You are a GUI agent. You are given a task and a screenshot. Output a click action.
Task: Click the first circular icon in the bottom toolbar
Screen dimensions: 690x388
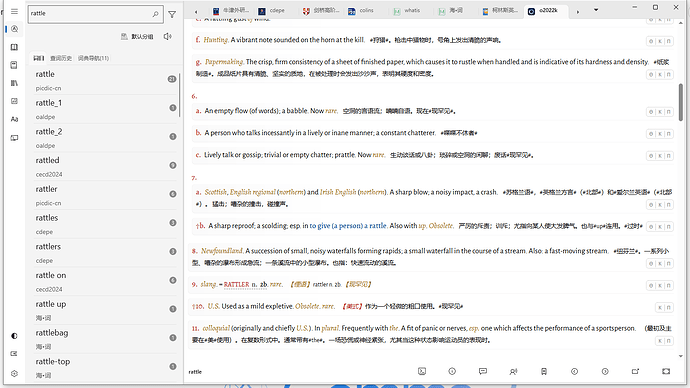point(452,371)
